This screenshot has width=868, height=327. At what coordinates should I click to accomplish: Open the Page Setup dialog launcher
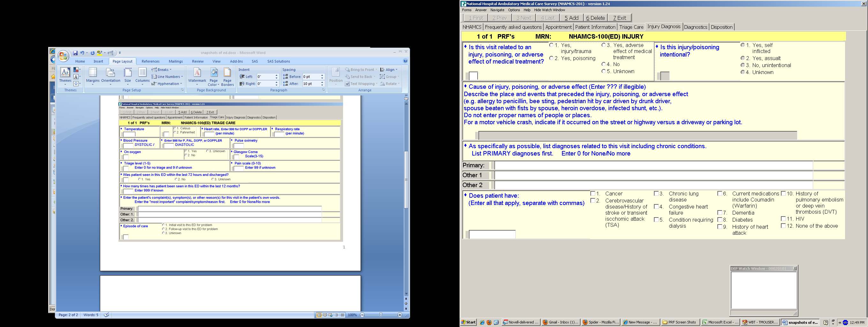pyautogui.click(x=183, y=90)
